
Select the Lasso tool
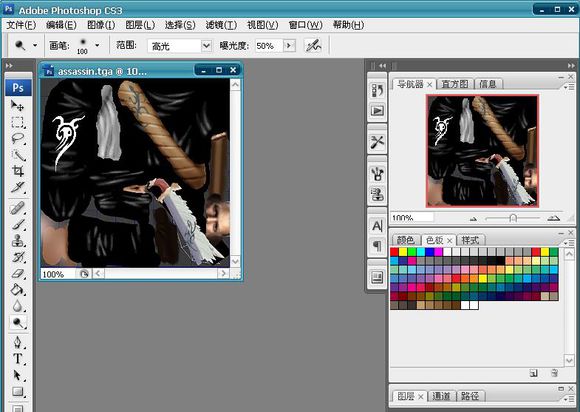pos(17,139)
